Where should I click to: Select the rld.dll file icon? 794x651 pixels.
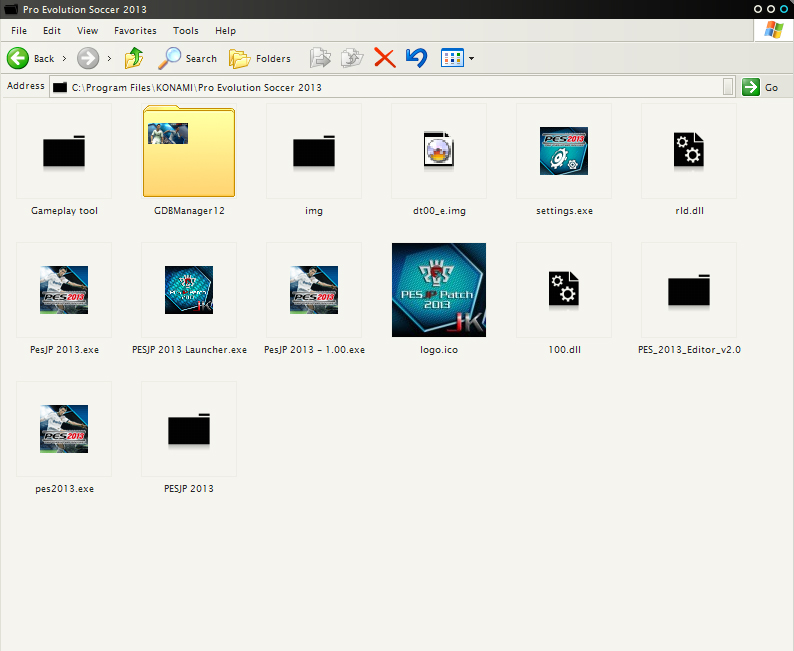pos(689,150)
